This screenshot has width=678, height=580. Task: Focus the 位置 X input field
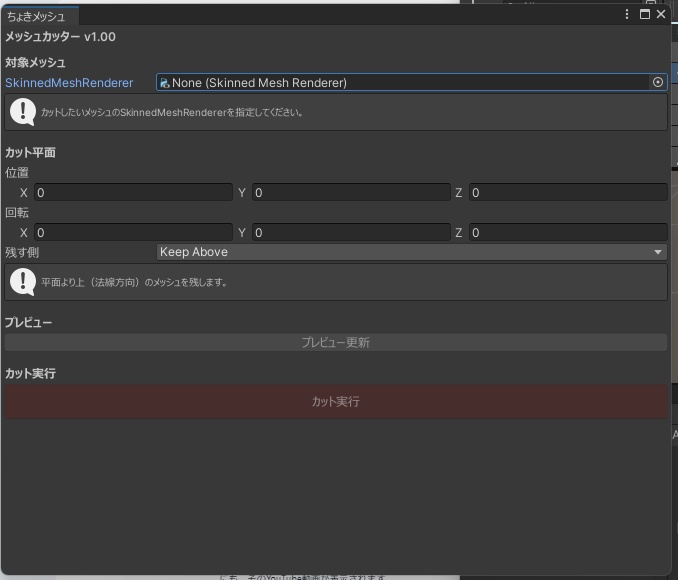click(x=133, y=192)
